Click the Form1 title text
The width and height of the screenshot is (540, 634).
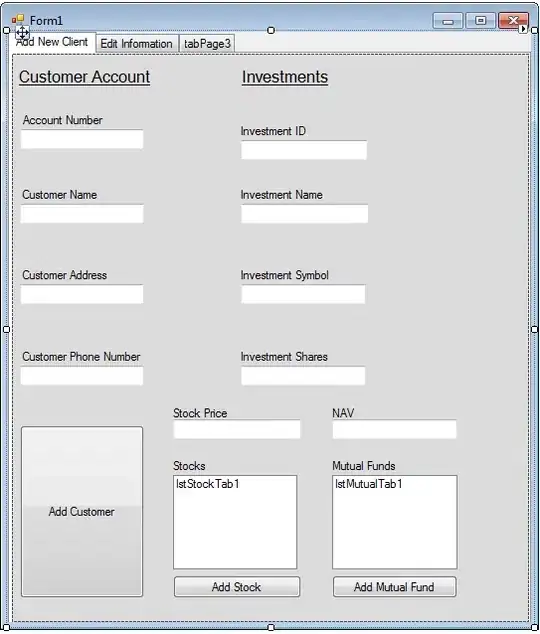(46, 20)
